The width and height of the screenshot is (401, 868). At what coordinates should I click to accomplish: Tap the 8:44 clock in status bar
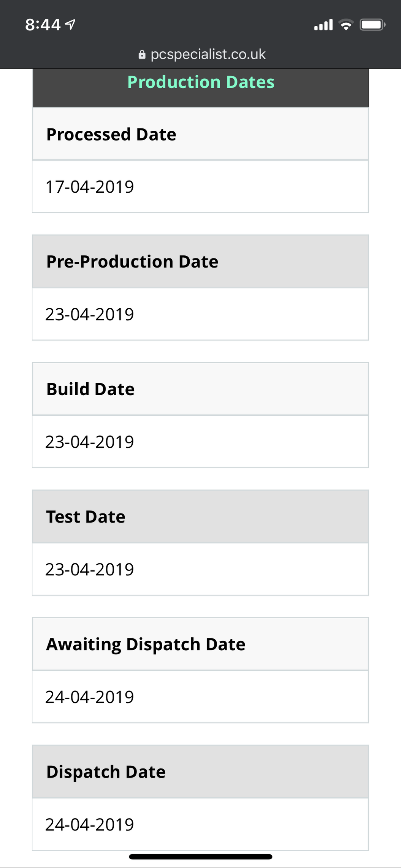pyautogui.click(x=43, y=25)
